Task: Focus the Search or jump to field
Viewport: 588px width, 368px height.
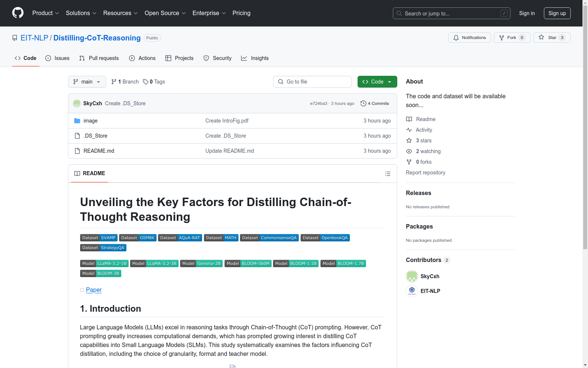Action: click(451, 13)
